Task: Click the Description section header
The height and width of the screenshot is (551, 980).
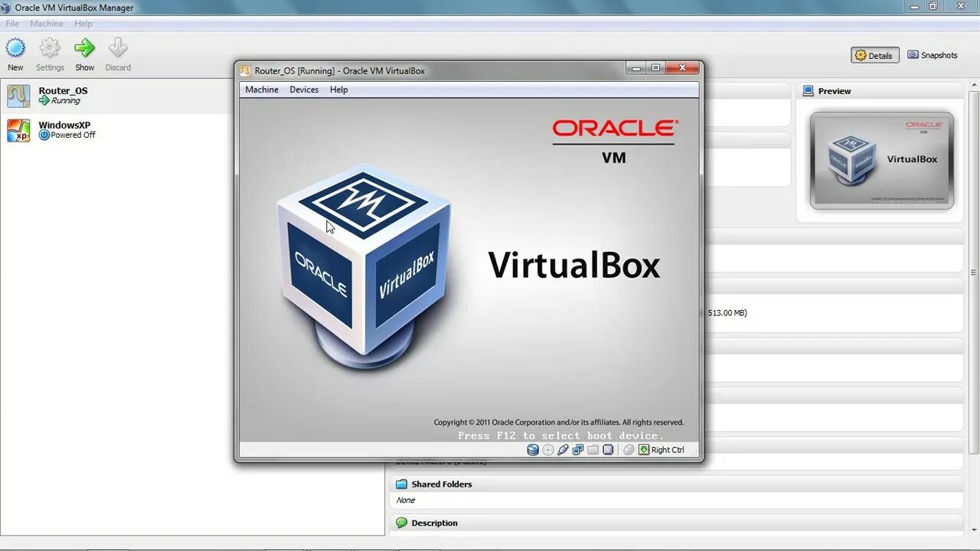Action: click(x=676, y=523)
